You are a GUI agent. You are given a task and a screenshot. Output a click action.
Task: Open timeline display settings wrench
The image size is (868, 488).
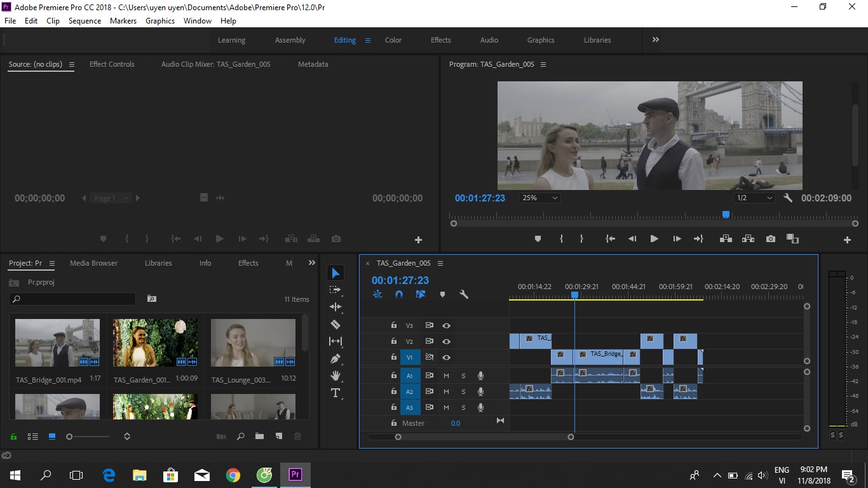pos(464,294)
